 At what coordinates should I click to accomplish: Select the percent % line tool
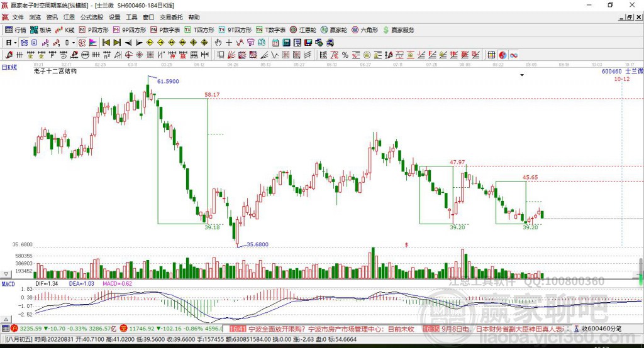[345, 55]
